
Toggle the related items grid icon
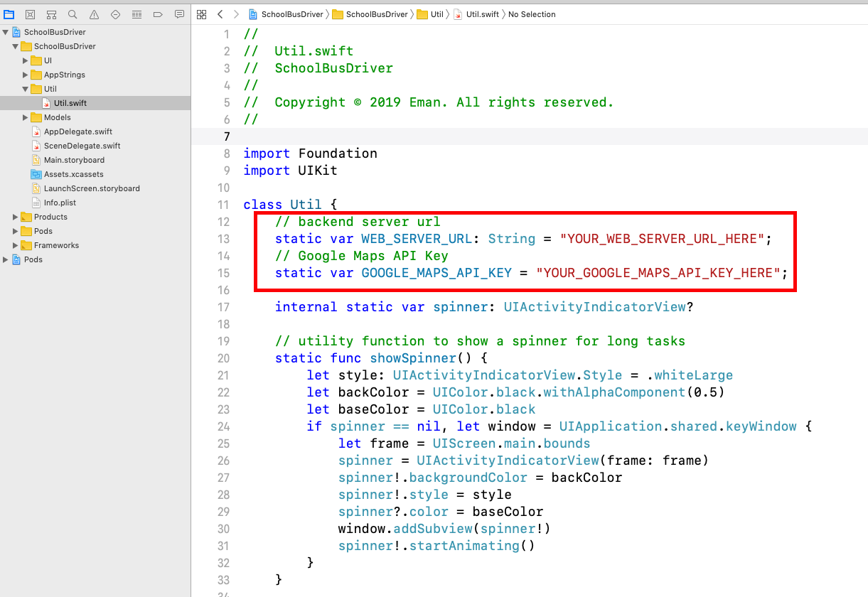coord(201,14)
